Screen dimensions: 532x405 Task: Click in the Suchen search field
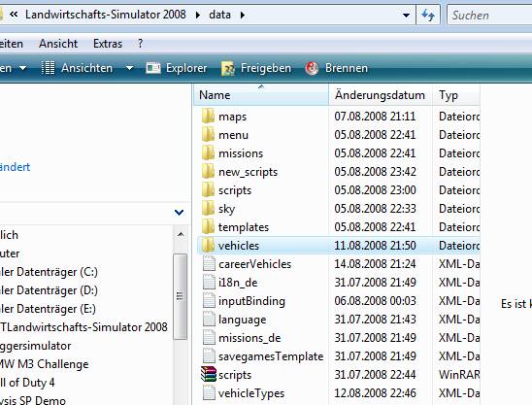tap(490, 16)
